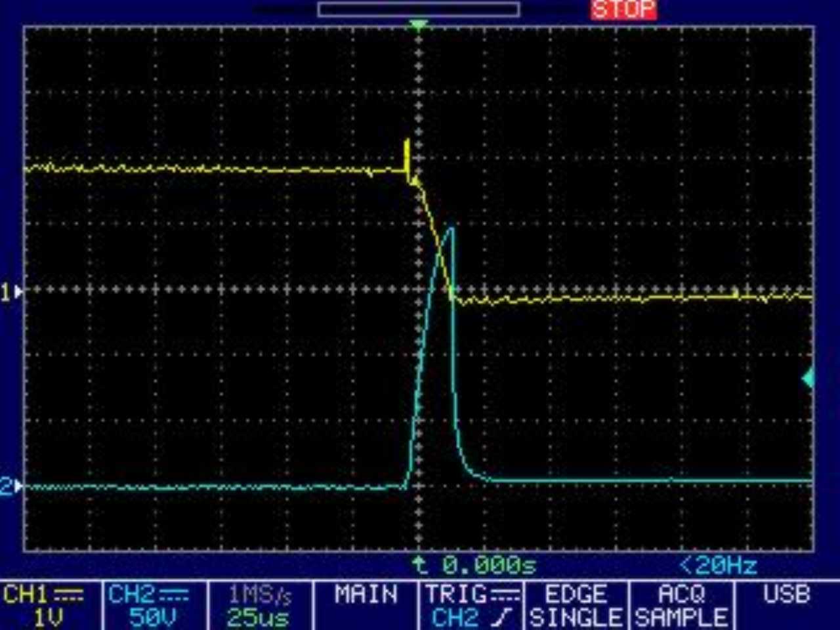The height and width of the screenshot is (630, 840).
Task: Open the CH2 50V scale setting
Action: tap(153, 618)
